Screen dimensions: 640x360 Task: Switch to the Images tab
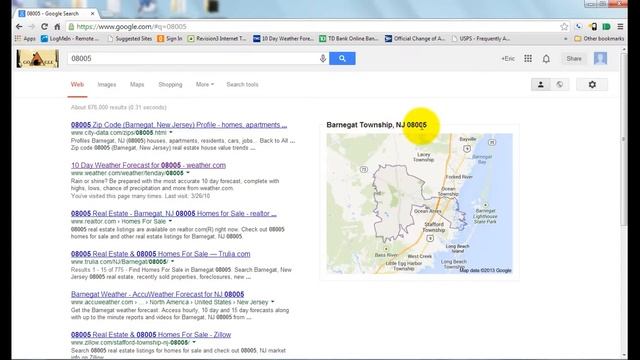(107, 84)
